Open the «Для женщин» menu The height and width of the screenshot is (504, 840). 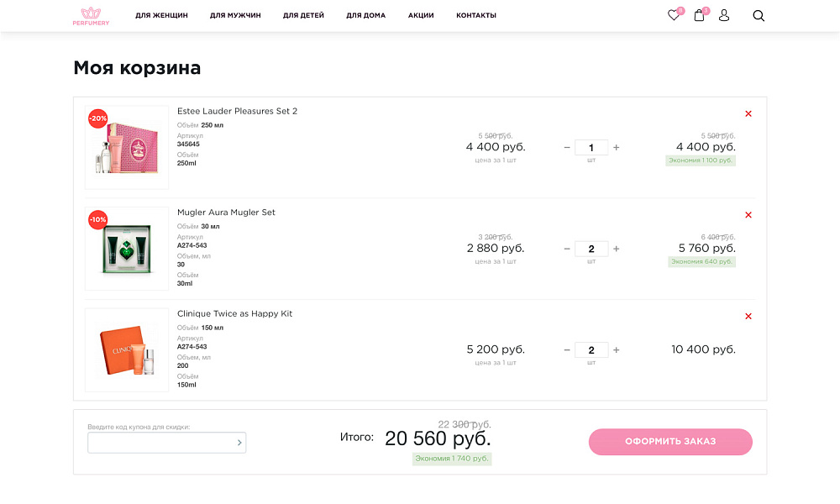pos(161,15)
